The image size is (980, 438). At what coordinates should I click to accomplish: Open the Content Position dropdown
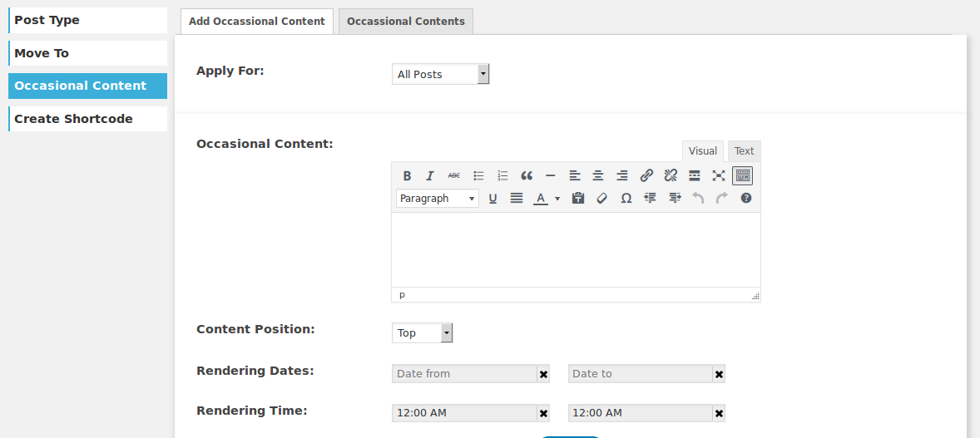tap(422, 332)
